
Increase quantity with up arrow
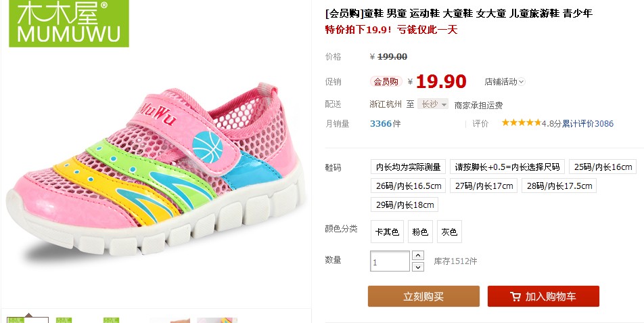point(417,255)
